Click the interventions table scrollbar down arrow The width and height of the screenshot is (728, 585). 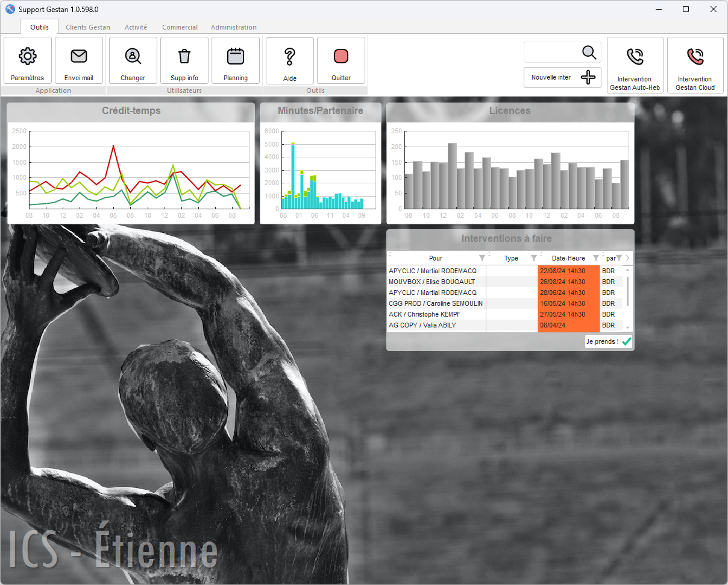pos(627,327)
